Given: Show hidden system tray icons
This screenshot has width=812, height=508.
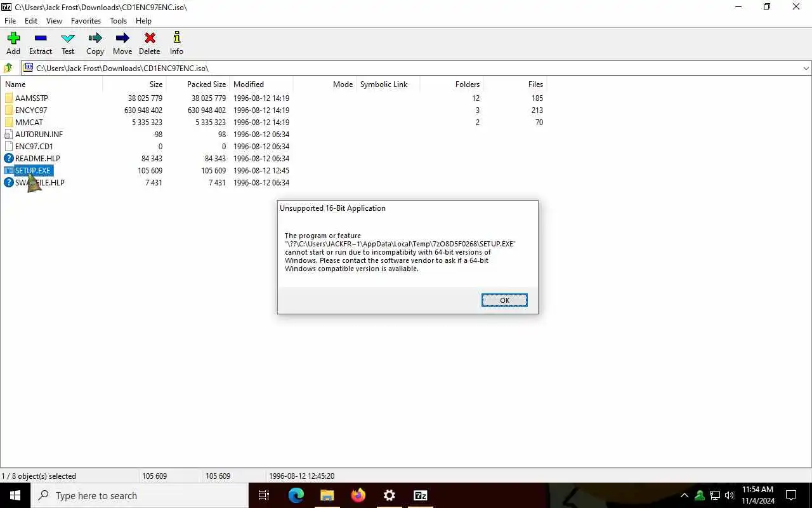Looking at the screenshot, I should click(684, 495).
